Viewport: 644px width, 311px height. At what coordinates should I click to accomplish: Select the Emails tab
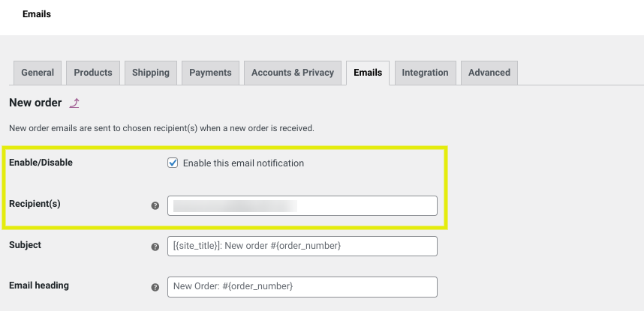click(x=368, y=73)
